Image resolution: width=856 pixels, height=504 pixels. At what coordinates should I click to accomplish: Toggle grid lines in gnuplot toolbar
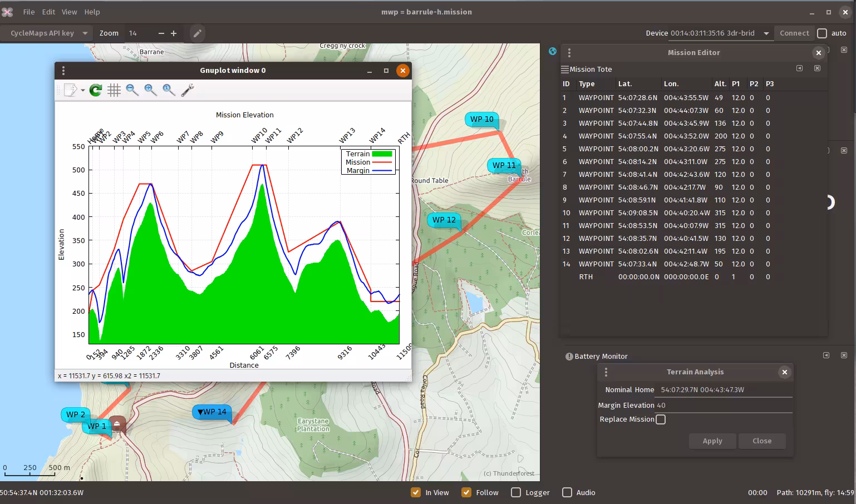(x=114, y=90)
